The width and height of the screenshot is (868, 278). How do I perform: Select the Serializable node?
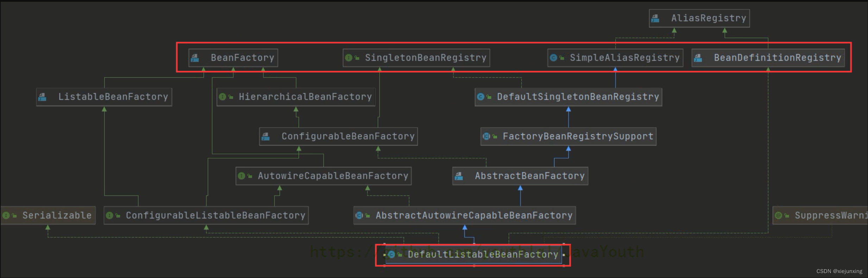pos(48,215)
